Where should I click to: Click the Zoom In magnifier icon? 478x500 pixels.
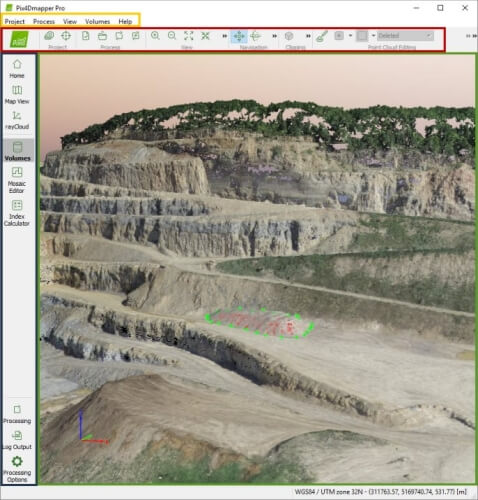(x=155, y=36)
